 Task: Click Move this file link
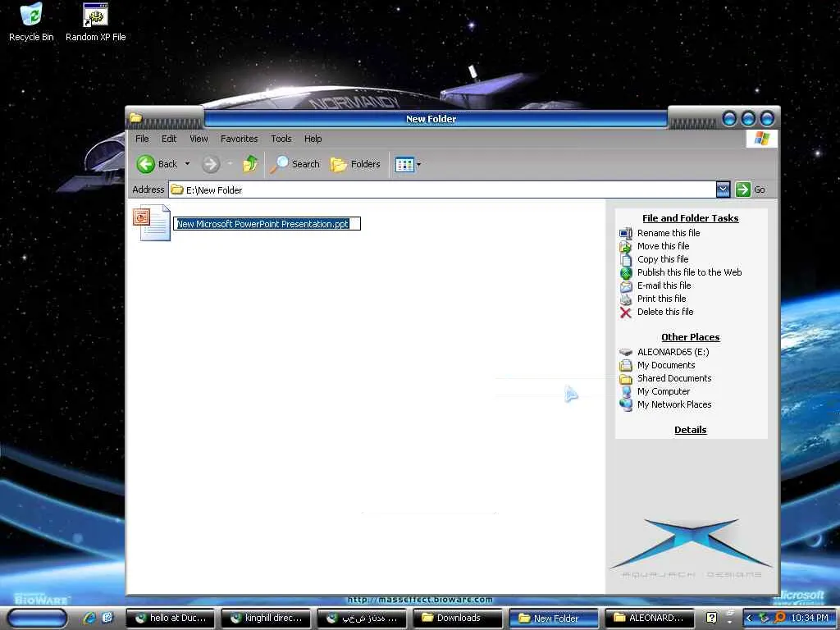[663, 246]
